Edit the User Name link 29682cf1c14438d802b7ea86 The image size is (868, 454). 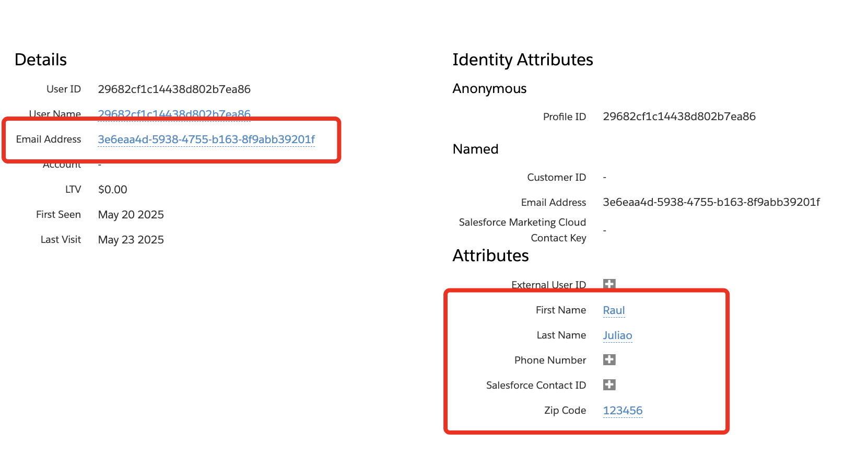click(174, 114)
